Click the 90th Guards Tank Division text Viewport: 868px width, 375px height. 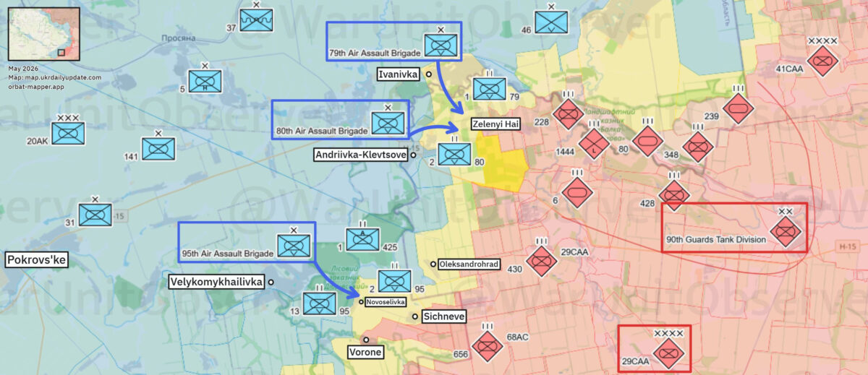(715, 240)
